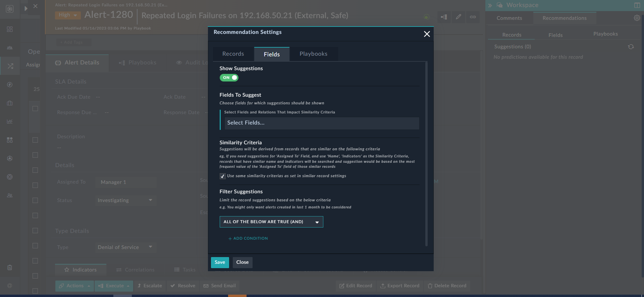Open the Tasks tab below Type Details

coord(185,270)
